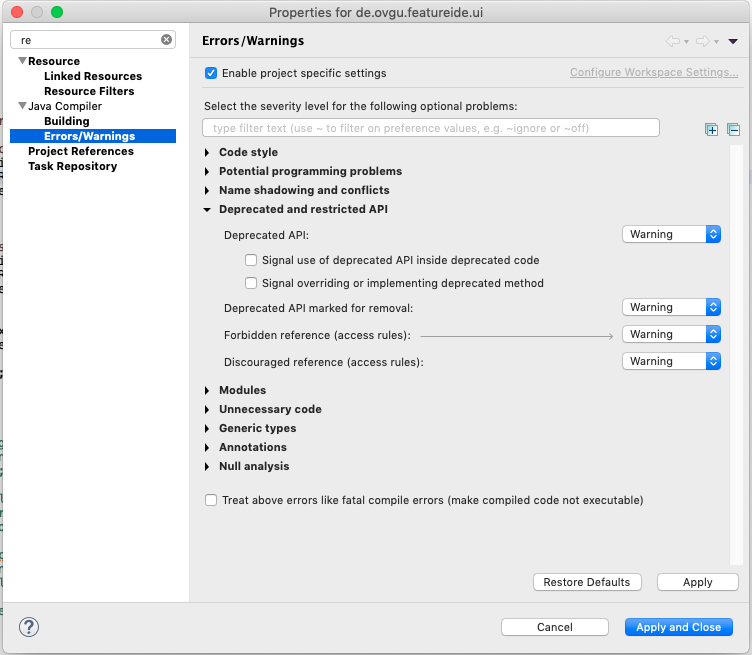
Task: Enable signaling deprecated API inside deprecated code
Action: pyautogui.click(x=251, y=260)
